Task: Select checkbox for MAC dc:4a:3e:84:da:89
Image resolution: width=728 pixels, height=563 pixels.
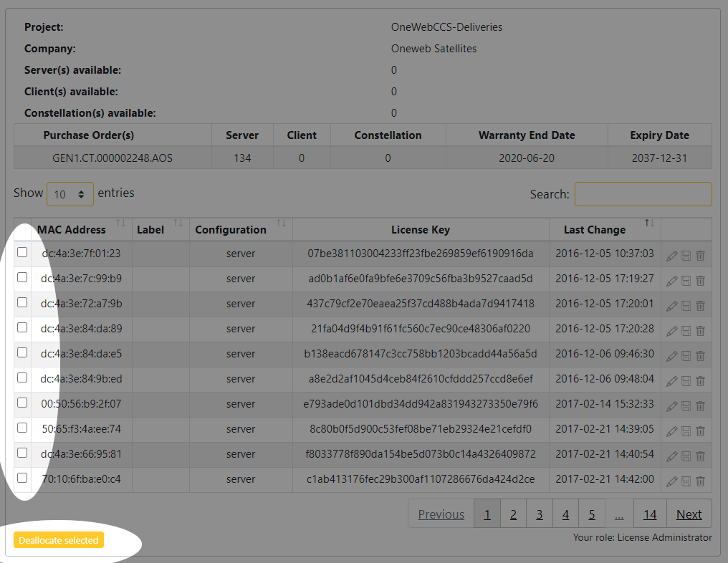Action: point(22,327)
